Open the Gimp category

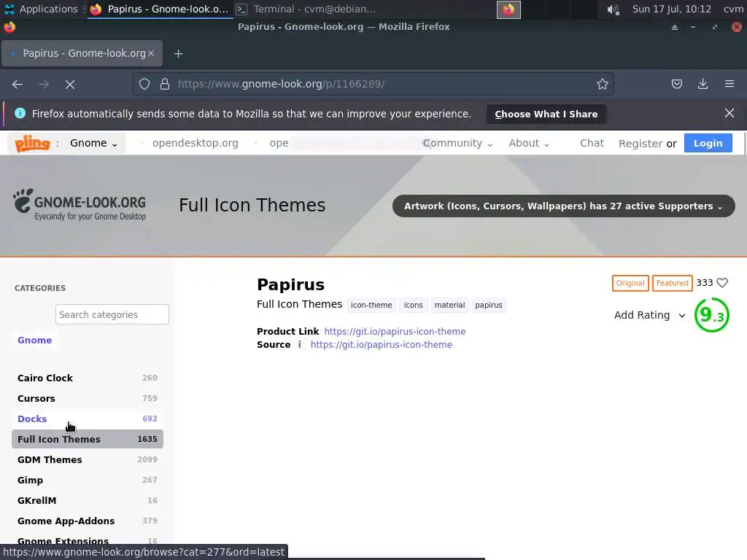pyautogui.click(x=88, y=480)
